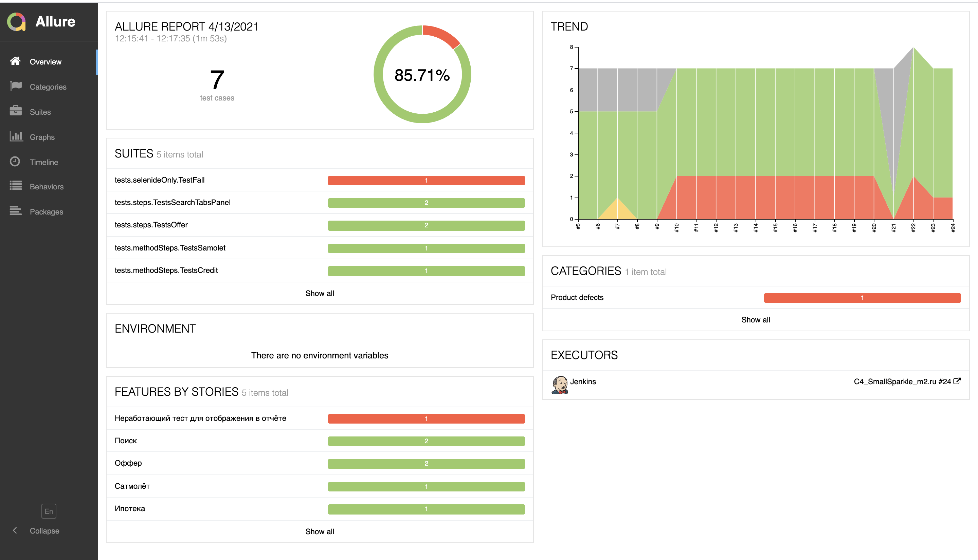
Task: Click the green bar for Ипотека
Action: pos(426,509)
